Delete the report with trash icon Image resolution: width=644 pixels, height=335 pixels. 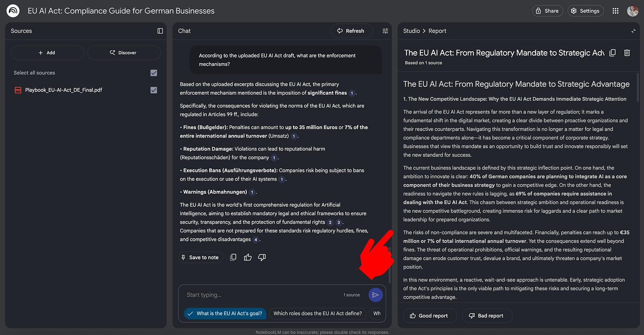(x=627, y=53)
